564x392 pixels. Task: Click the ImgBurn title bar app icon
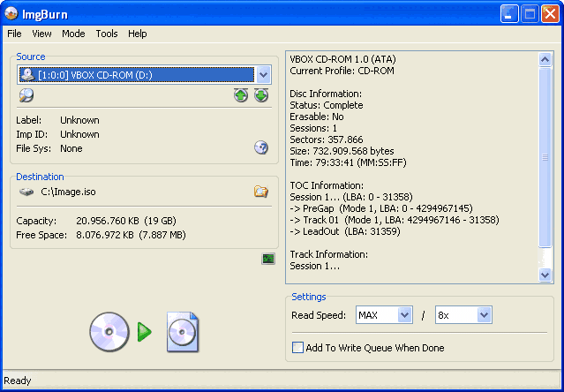(11, 13)
